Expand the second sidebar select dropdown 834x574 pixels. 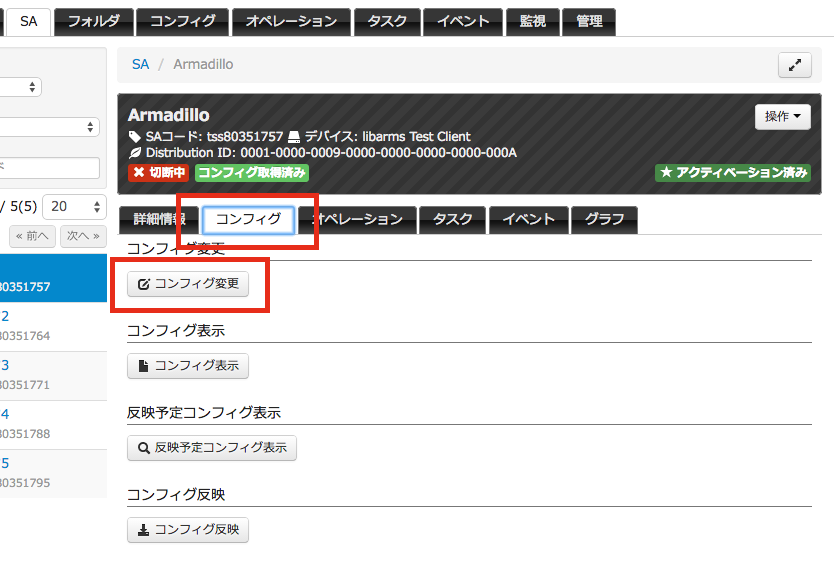(49, 127)
